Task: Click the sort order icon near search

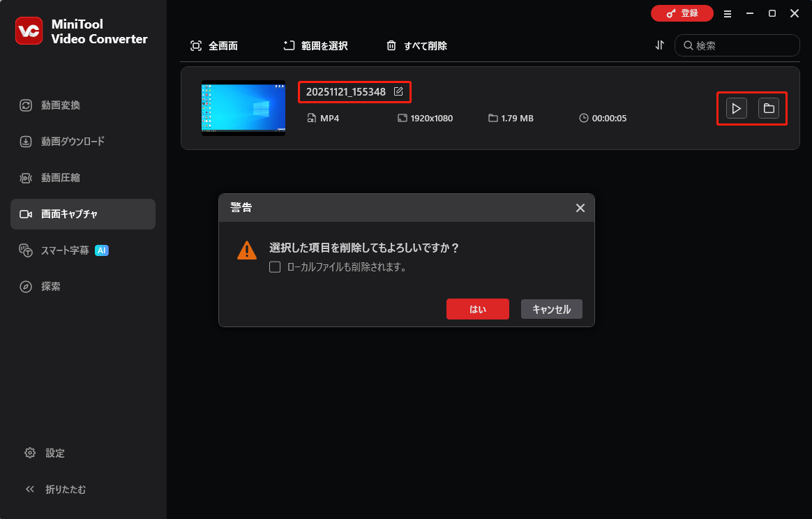Action: 659,45
